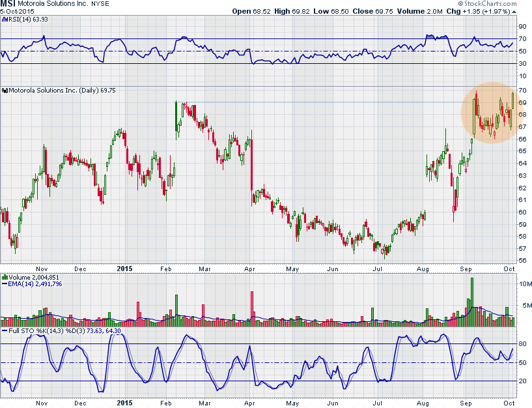This screenshot has width=532, height=408.
Task: Click the green up-arrow next to Chg +1.35
Action: 514,12
